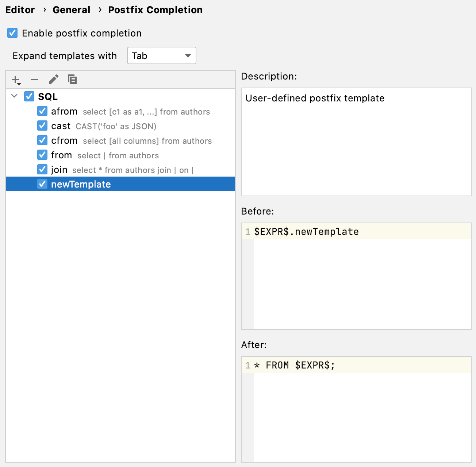This screenshot has height=467, width=476.
Task: Edit the newTemplate template
Action: (x=54, y=79)
